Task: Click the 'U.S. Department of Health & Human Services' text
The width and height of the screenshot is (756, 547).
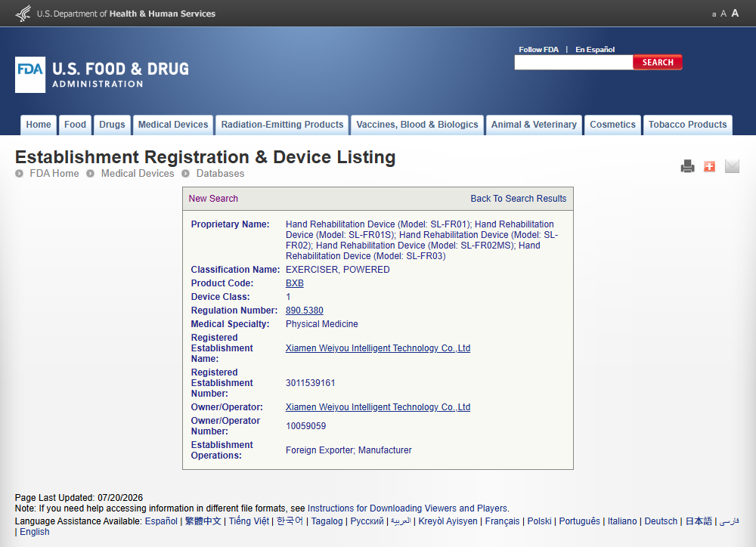Action: tap(126, 14)
